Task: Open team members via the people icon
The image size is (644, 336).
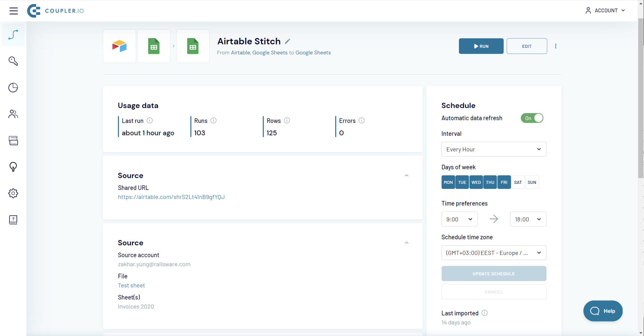Action: [x=13, y=114]
